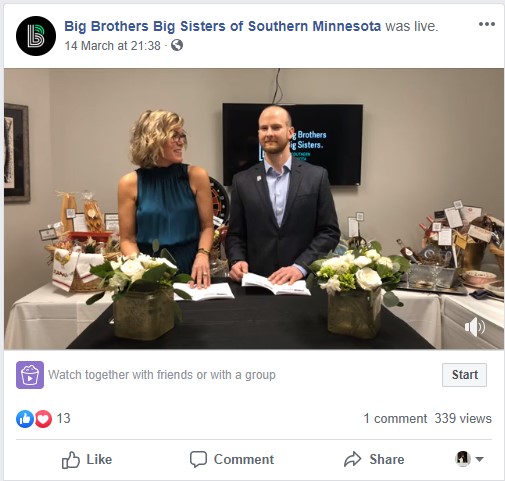Click the Like thumbs-up icon
The width and height of the screenshot is (505, 481).
pos(71,460)
